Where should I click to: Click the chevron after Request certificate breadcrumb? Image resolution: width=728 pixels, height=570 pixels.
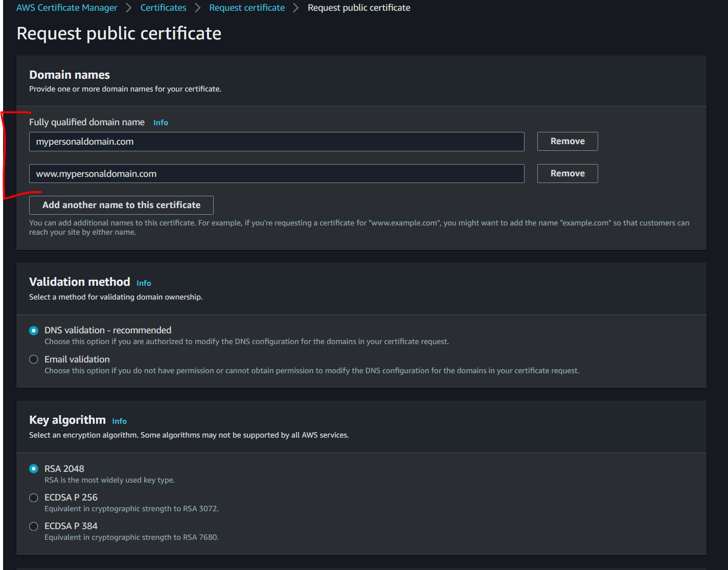295,7
